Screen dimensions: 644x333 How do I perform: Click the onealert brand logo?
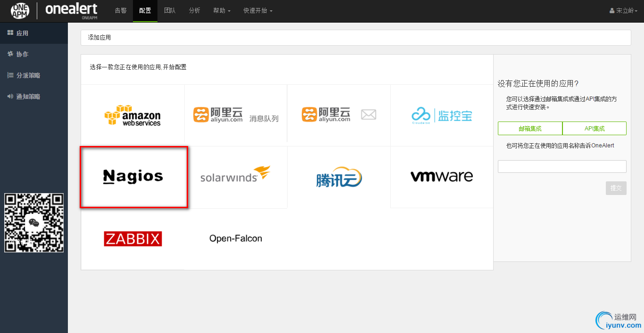point(71,10)
